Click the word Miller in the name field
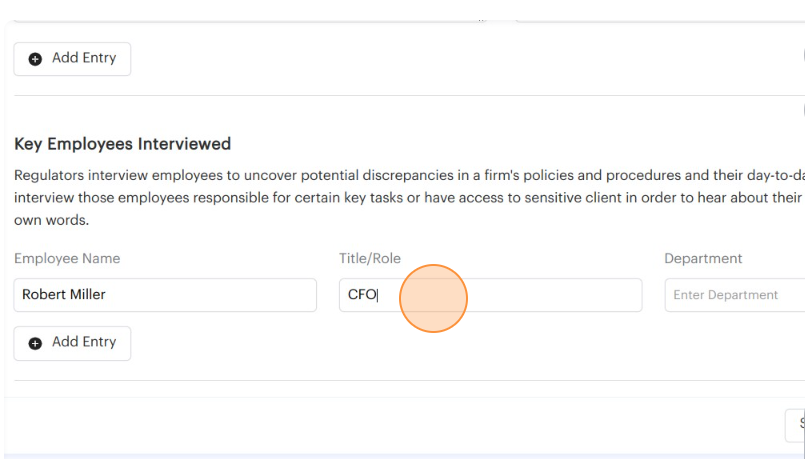805x459 pixels. coord(86,295)
